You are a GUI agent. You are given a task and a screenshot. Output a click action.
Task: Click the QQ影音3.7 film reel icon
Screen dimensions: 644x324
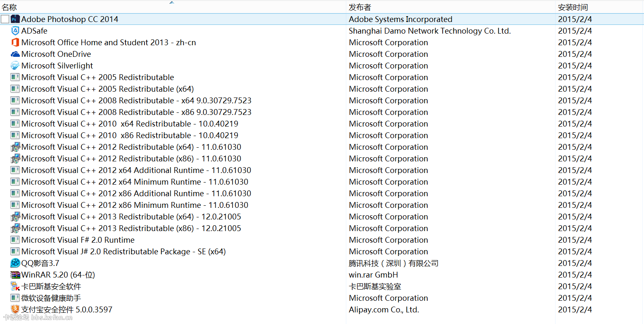pos(15,263)
